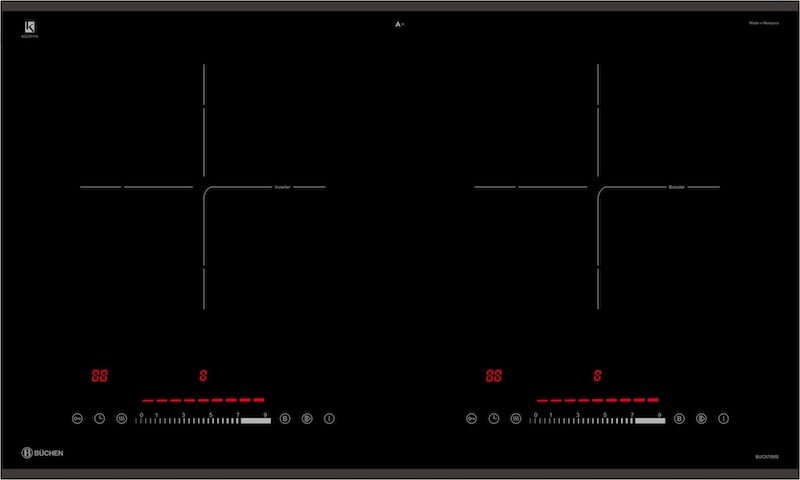The height and width of the screenshot is (480, 800).
Task: Set right power slider to level 5
Action: (x=605, y=420)
